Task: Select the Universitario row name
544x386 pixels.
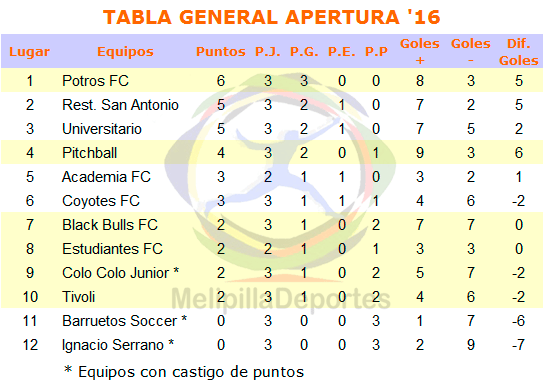Action: pos(102,129)
